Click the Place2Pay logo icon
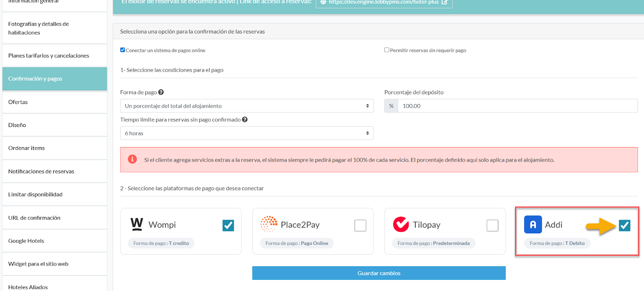Image resolution: width=644 pixels, height=291 pixels. coord(269,224)
